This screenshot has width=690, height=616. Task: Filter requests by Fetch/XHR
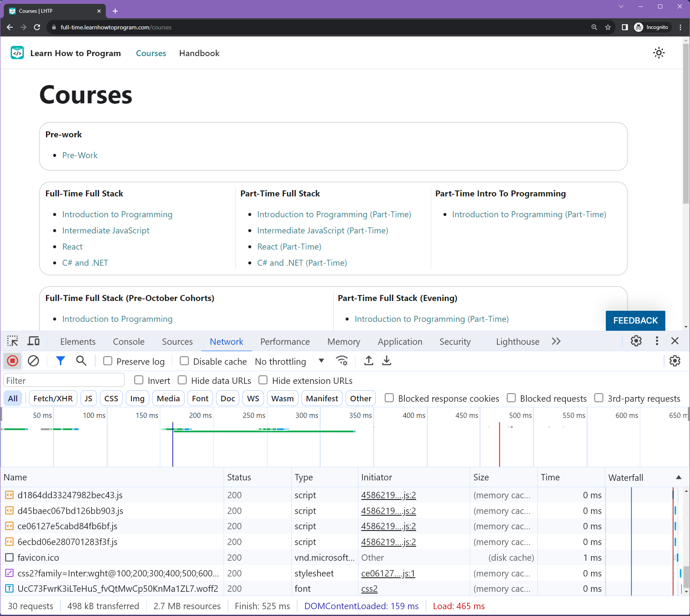(53, 398)
